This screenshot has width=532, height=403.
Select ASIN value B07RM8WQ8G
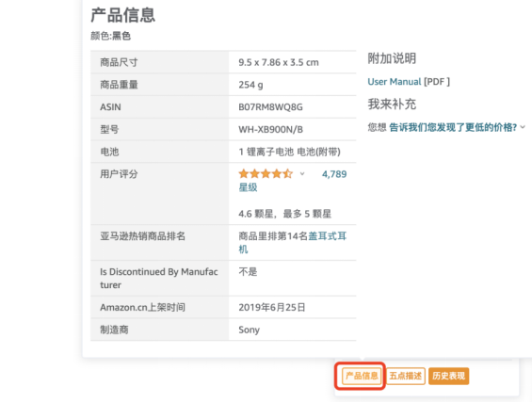(x=270, y=107)
